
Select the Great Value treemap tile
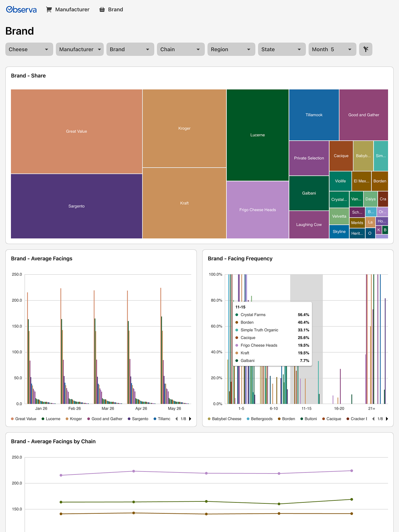76,131
